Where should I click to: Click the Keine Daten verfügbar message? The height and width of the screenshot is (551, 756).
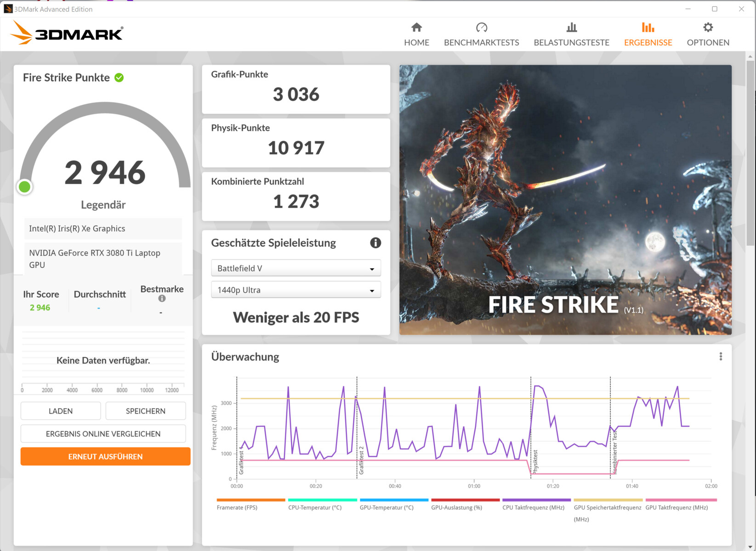(103, 360)
